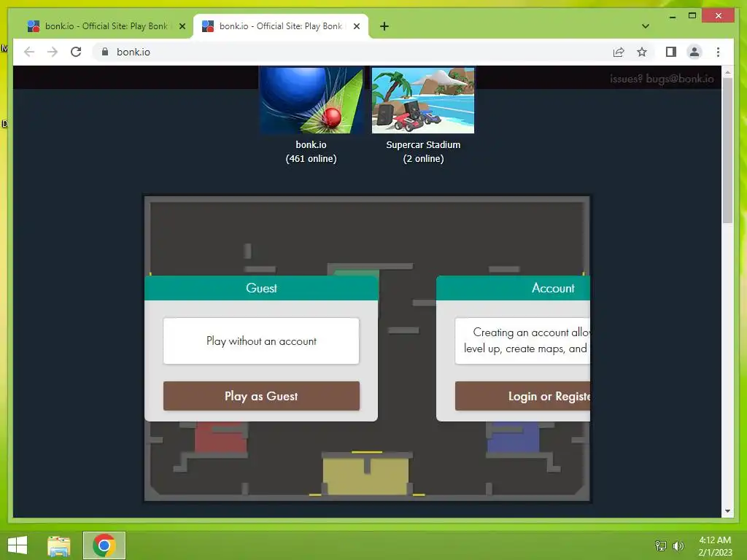Share this page with the share icon

[x=619, y=52]
